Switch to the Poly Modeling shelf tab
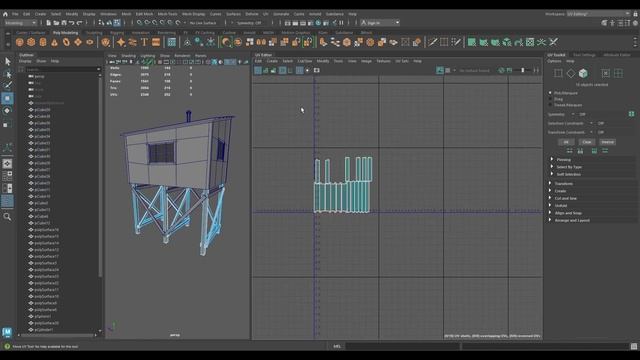Image resolution: width=640 pixels, height=360 pixels. pyautogui.click(x=65, y=33)
